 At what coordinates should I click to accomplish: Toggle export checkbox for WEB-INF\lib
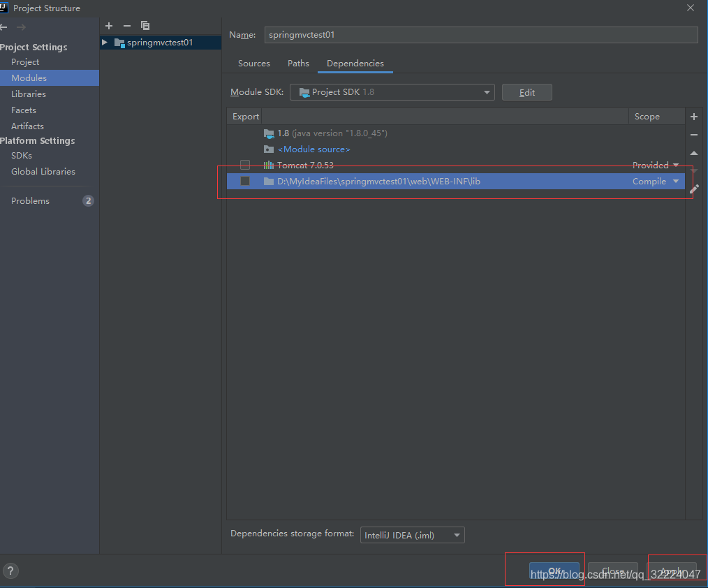(245, 181)
